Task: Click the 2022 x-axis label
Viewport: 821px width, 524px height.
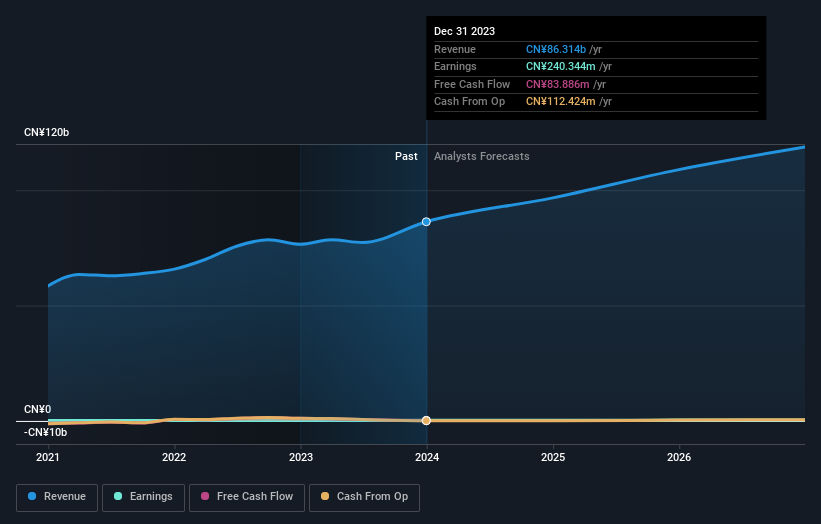Action: [x=174, y=458]
